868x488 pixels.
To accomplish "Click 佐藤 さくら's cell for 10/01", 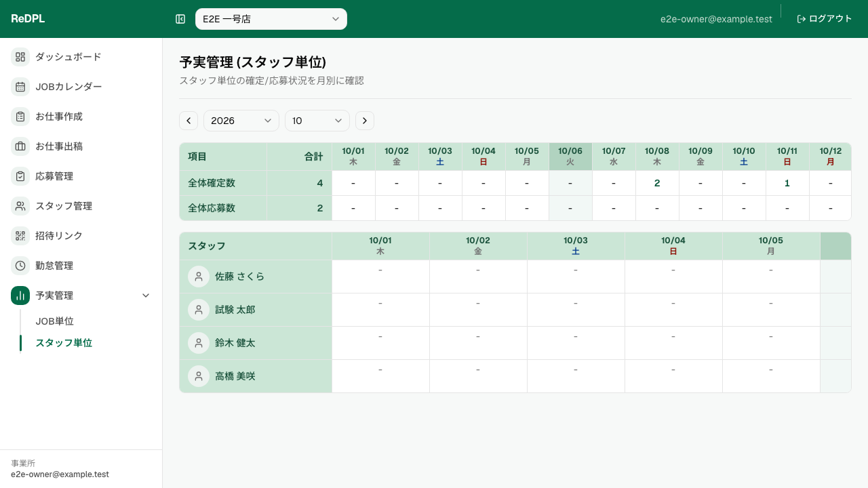I will [x=380, y=277].
